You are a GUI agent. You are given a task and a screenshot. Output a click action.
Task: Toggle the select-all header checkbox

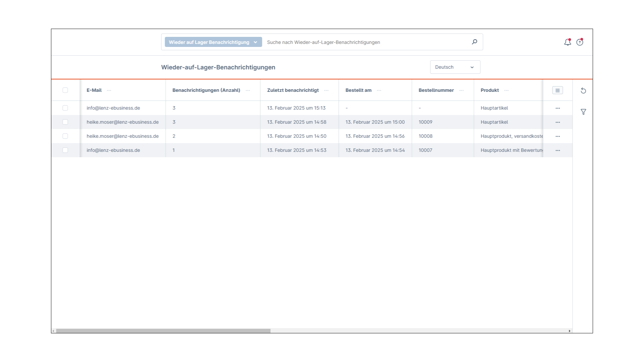tap(65, 90)
